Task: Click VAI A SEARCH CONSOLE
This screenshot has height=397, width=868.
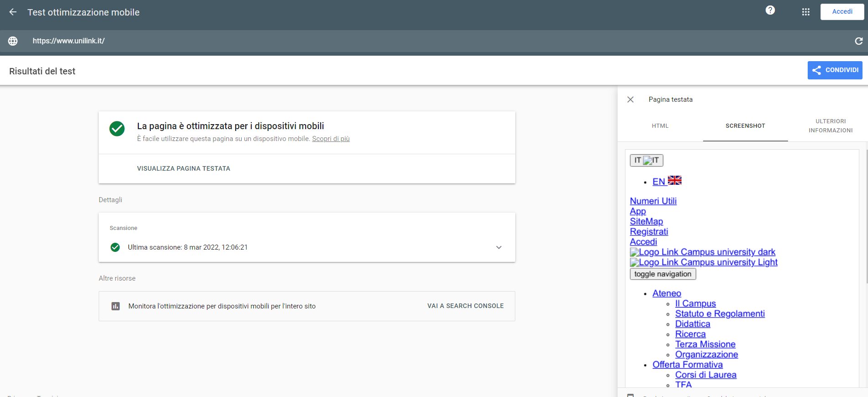Action: [x=466, y=306]
